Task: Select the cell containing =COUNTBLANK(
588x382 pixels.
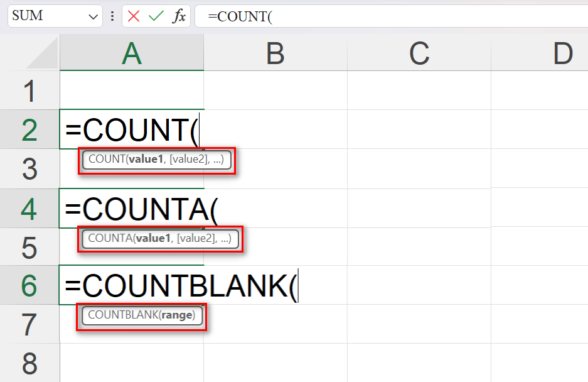Action: [x=131, y=286]
